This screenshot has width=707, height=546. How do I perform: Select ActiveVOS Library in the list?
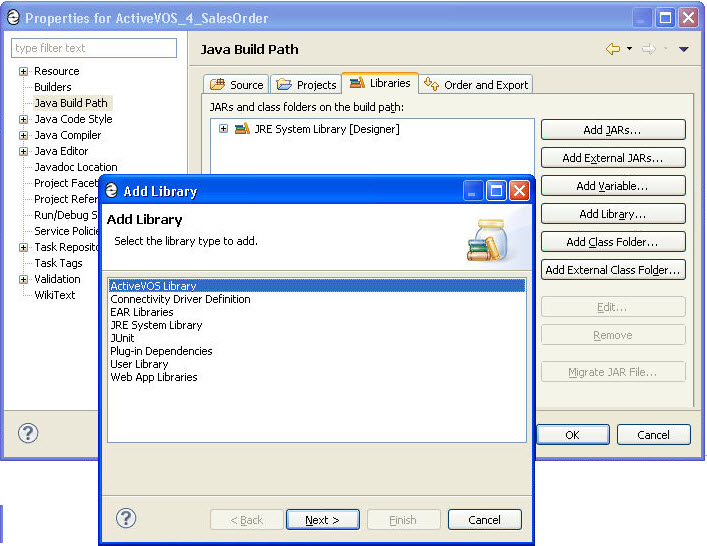tap(317, 286)
